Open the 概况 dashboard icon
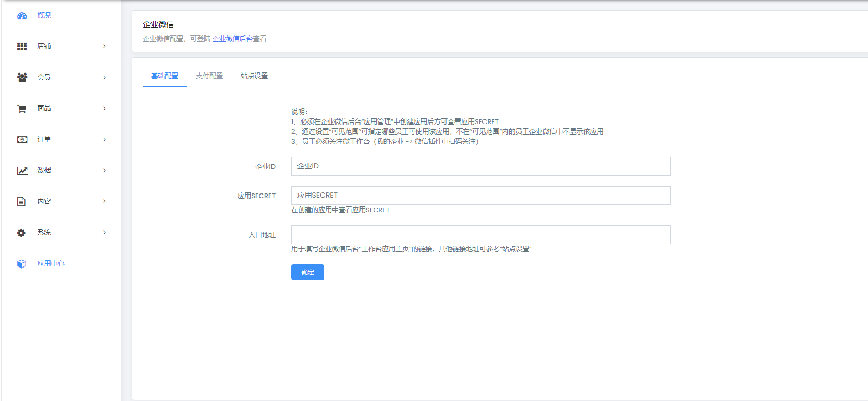Viewport: 868px width, 401px height. [22, 16]
